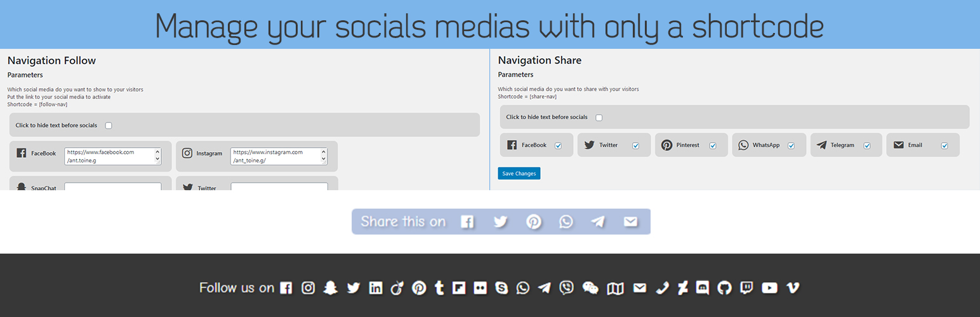Toggle hide text checkbox in Navigation Share
Image resolution: width=980 pixels, height=317 pixels.
599,117
